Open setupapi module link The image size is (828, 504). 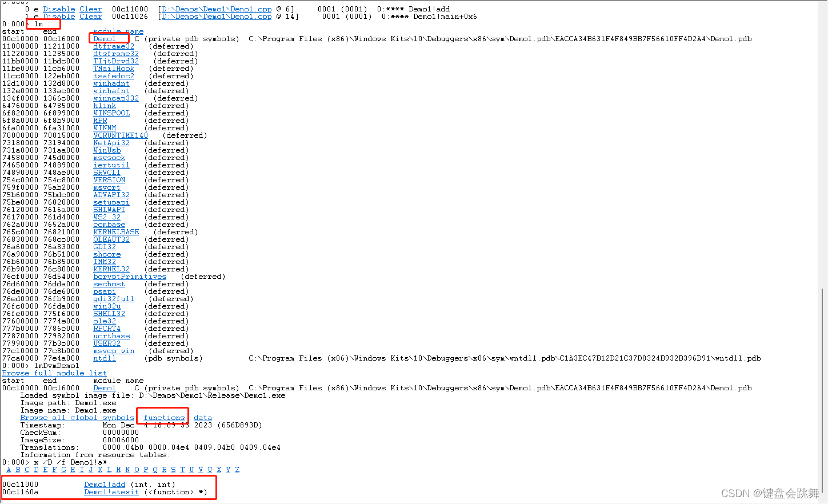(111, 202)
